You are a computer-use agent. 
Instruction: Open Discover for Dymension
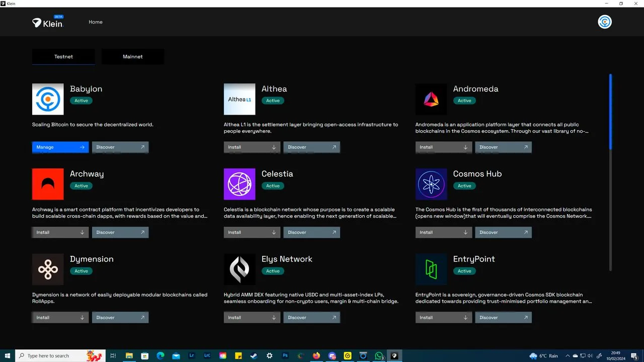tap(120, 318)
